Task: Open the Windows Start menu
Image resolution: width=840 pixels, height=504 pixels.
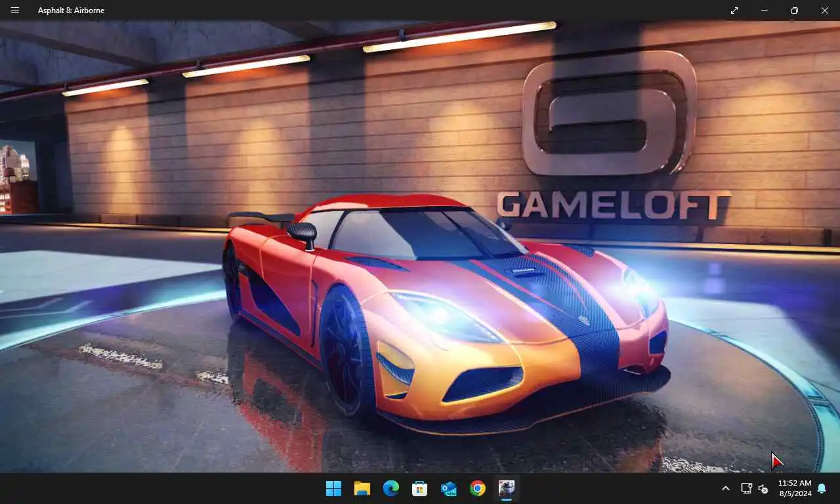Action: tap(333, 488)
